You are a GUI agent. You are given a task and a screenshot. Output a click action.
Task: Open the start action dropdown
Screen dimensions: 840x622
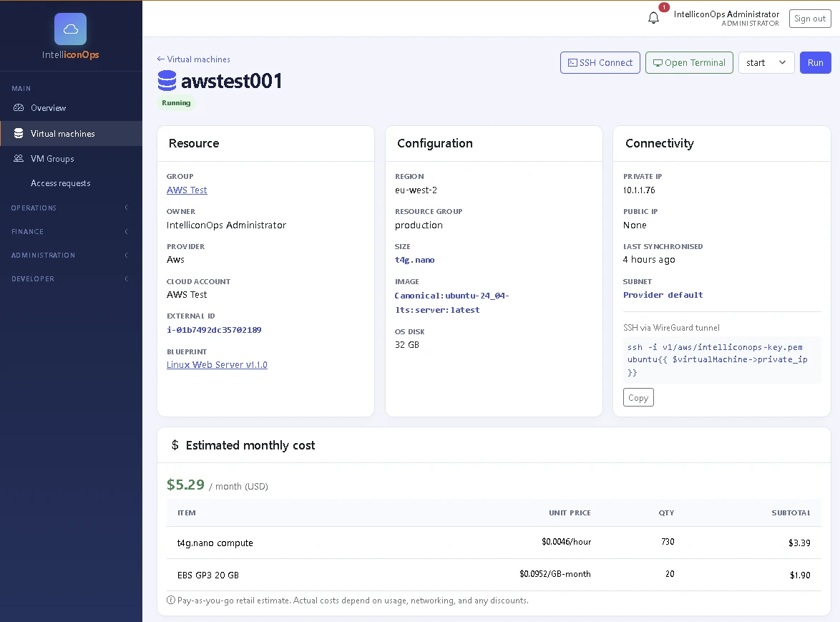click(766, 63)
